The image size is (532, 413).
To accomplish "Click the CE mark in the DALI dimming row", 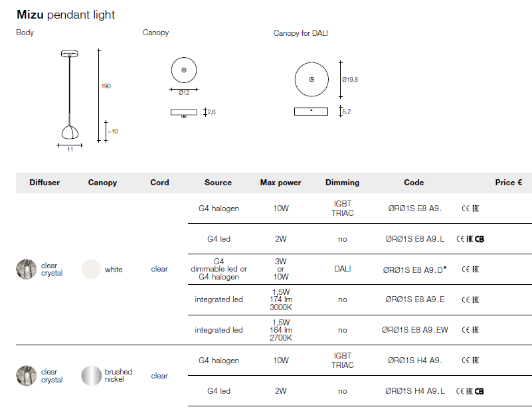I will 466,270.
